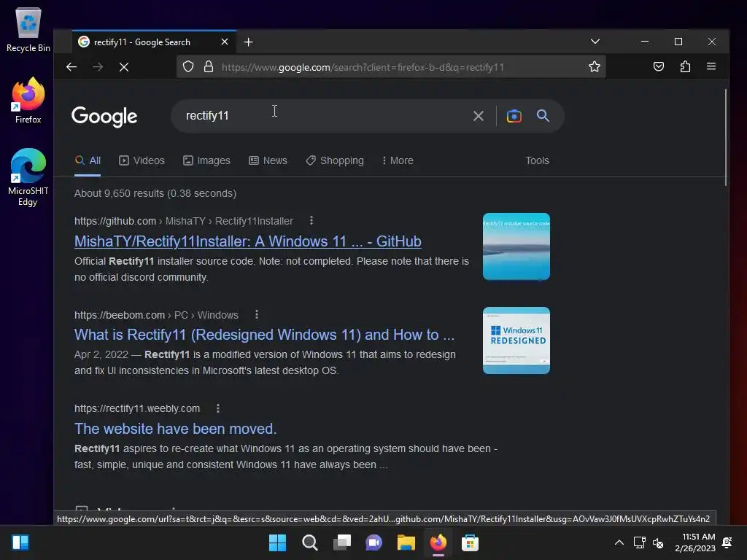The image size is (747, 560).
Task: Open the three-dot menu for beebom result
Action: coord(257,314)
